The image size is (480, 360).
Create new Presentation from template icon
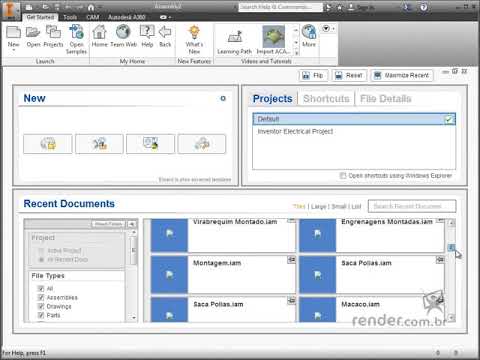point(202,144)
